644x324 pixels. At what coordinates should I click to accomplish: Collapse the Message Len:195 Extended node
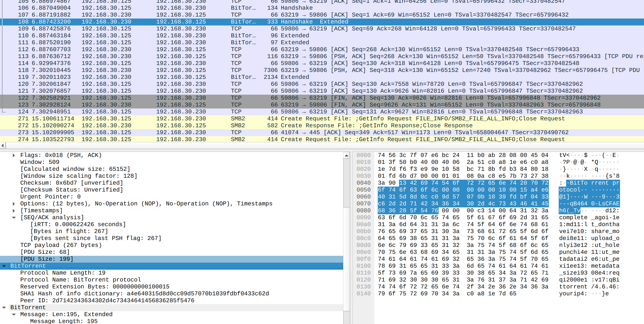14,315
